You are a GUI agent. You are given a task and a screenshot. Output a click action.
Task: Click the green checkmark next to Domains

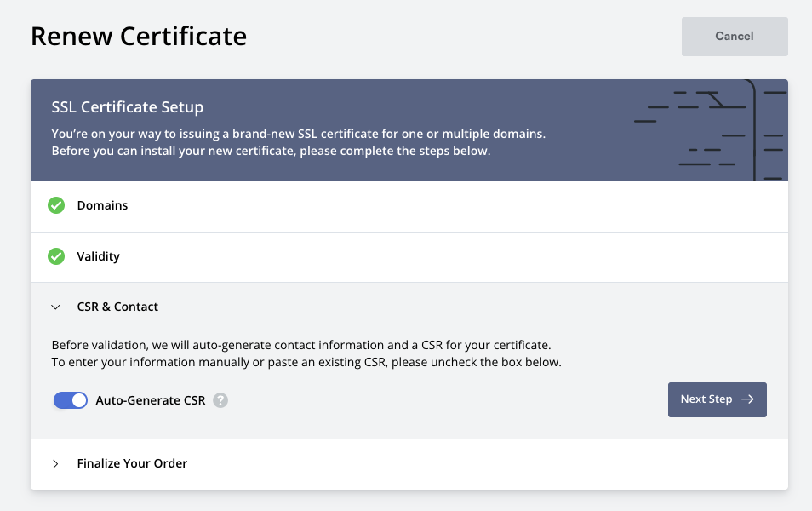coord(56,205)
